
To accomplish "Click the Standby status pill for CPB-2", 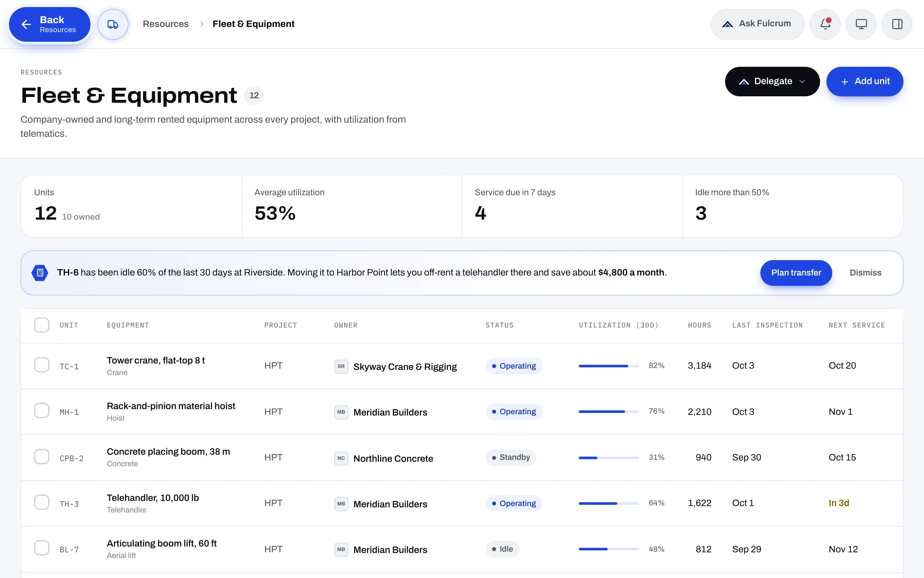I will pos(511,457).
